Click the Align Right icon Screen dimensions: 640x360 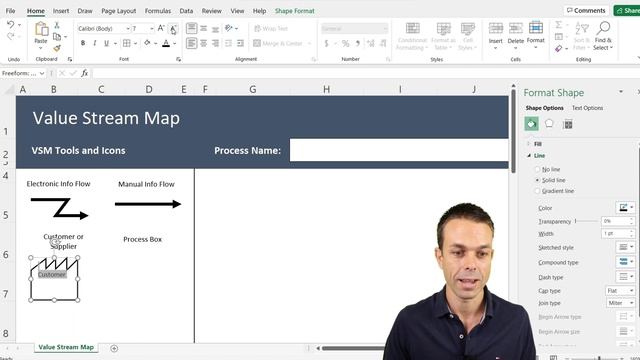click(x=216, y=43)
